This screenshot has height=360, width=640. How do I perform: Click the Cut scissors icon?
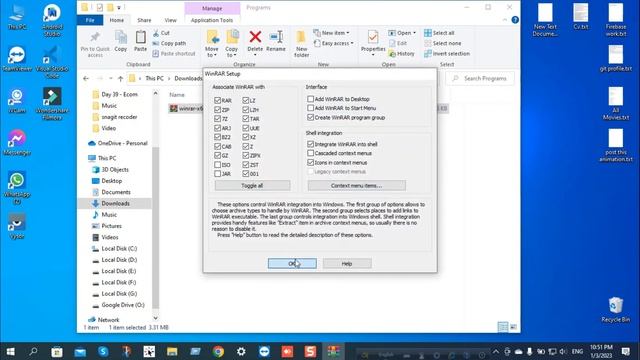pyautogui.click(x=156, y=33)
